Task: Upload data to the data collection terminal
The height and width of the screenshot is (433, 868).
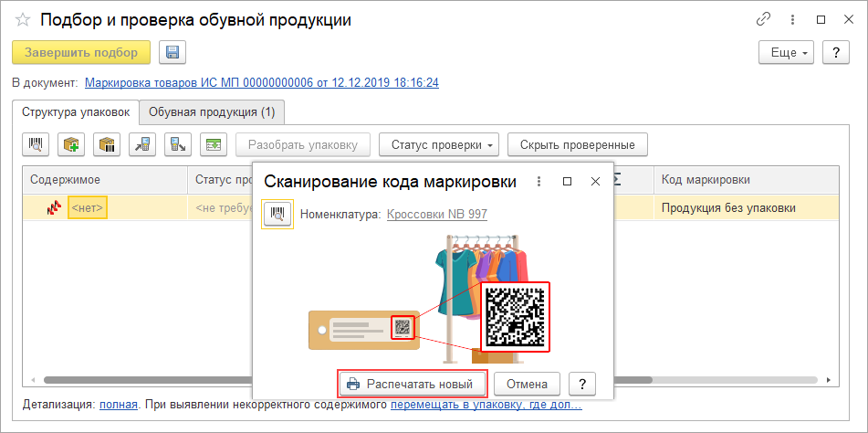Action: (x=178, y=145)
